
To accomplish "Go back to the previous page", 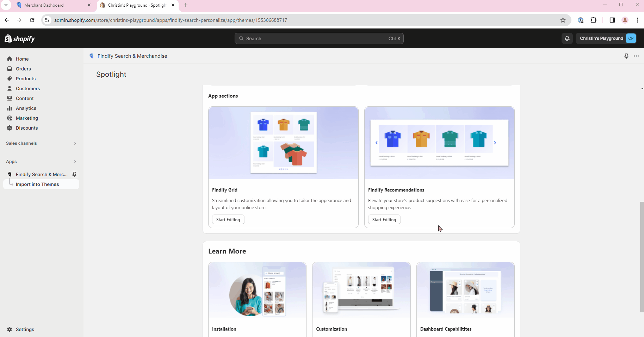I will [x=7, y=20].
